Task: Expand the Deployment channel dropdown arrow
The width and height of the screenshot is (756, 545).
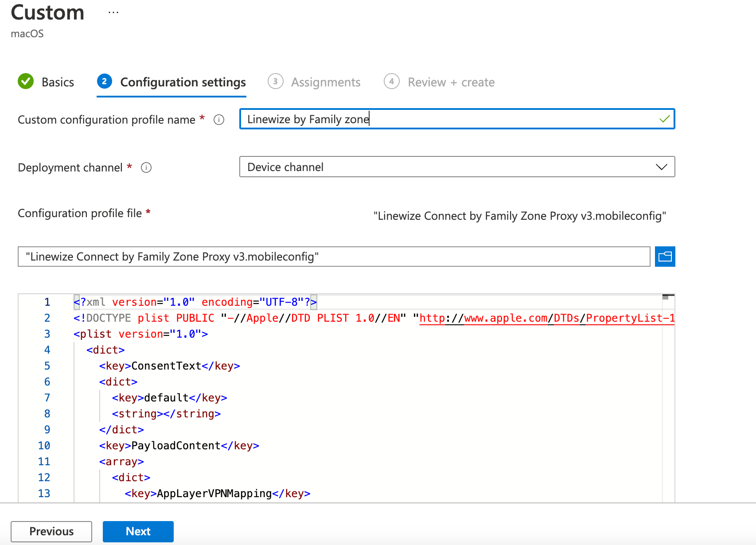Action: click(x=661, y=167)
